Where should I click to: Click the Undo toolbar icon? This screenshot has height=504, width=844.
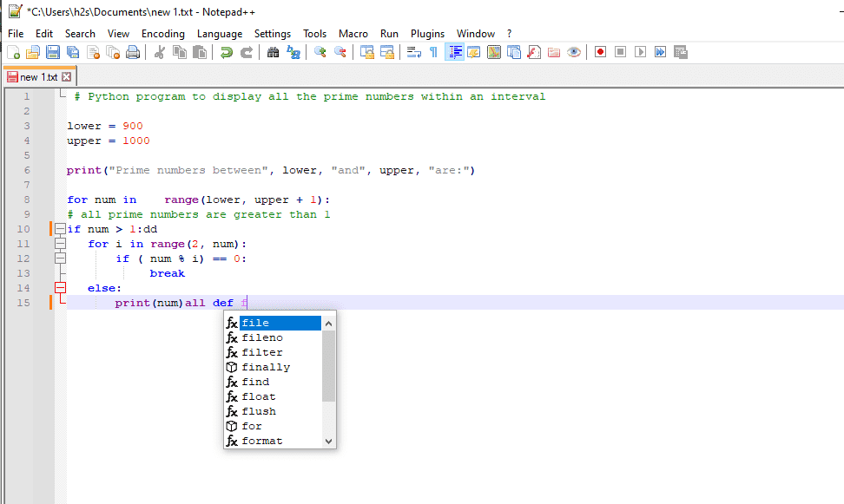[227, 52]
